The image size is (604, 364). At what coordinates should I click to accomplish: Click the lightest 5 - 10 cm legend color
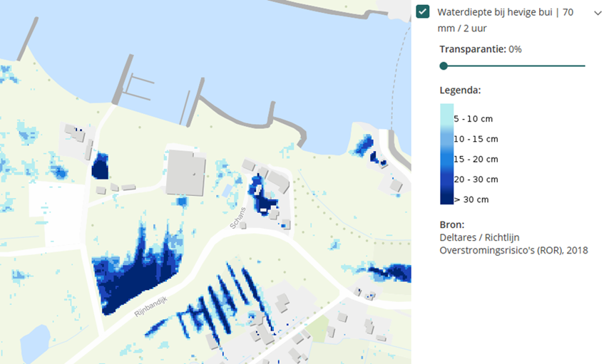[446, 113]
